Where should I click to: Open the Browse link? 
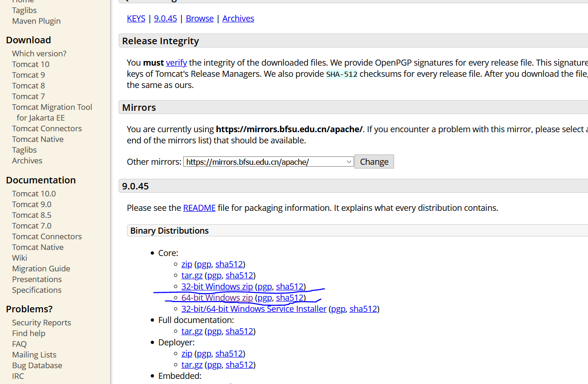(200, 18)
